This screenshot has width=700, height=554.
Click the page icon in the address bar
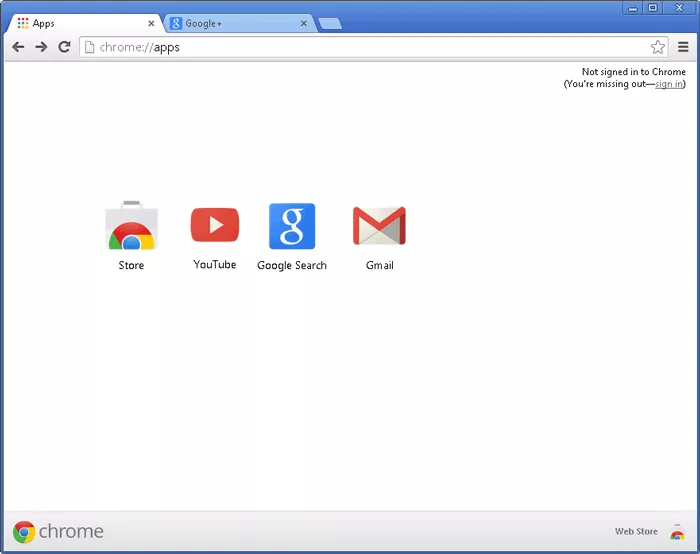[89, 47]
